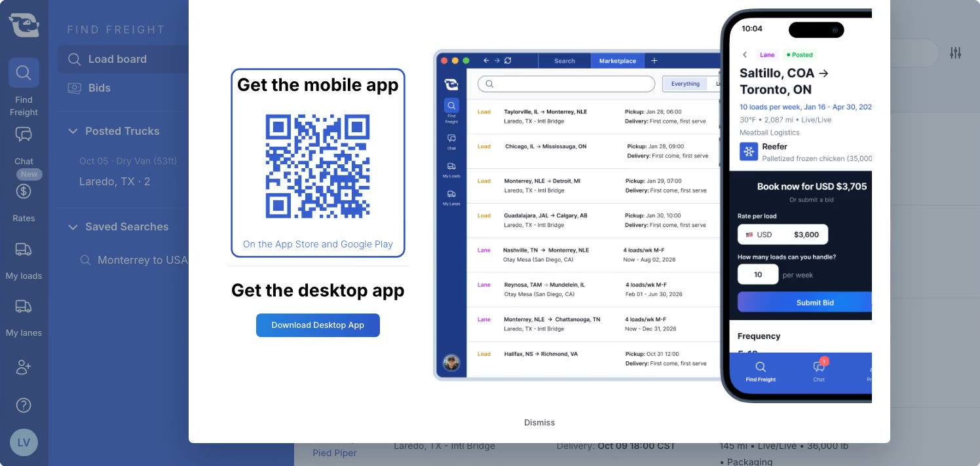Click the Pied Piper link behind the dialog
980x466 pixels.
pyautogui.click(x=335, y=453)
